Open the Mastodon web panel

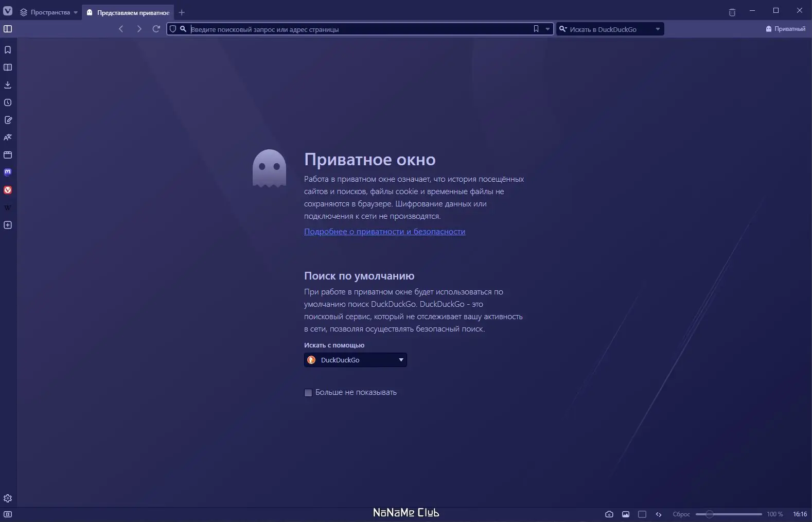8,172
